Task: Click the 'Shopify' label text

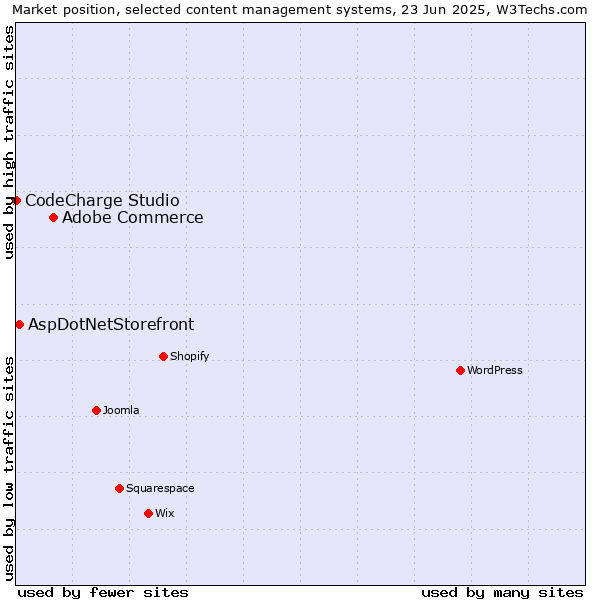Action: (189, 356)
